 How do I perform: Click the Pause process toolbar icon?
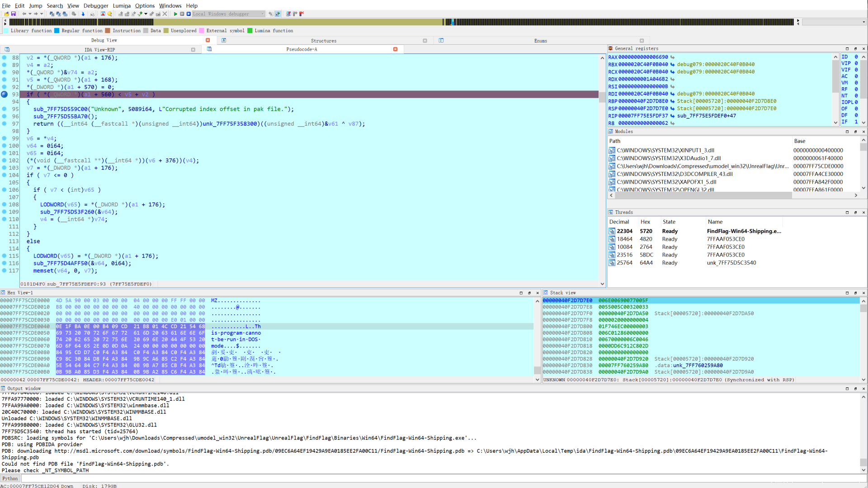pos(182,14)
